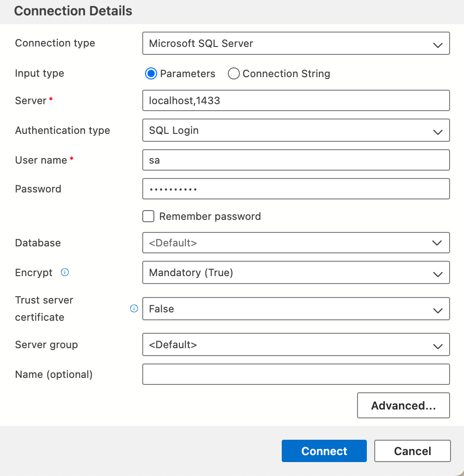Click the Password label text
464x476 pixels.
tap(38, 189)
